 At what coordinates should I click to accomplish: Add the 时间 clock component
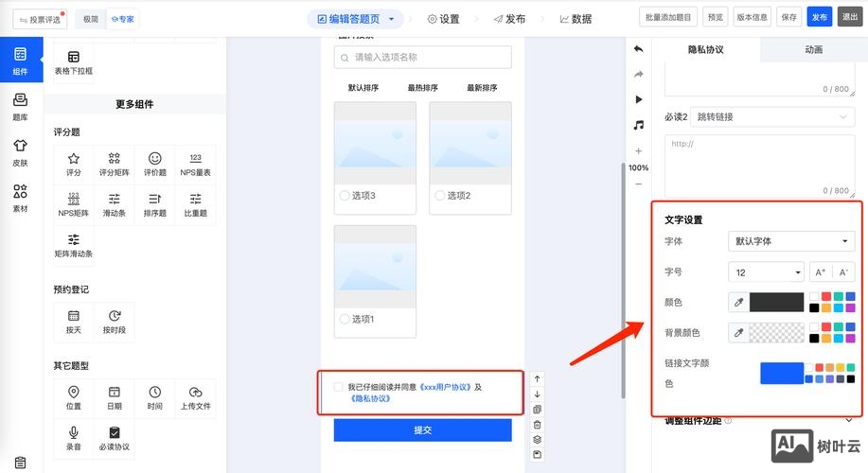point(155,397)
